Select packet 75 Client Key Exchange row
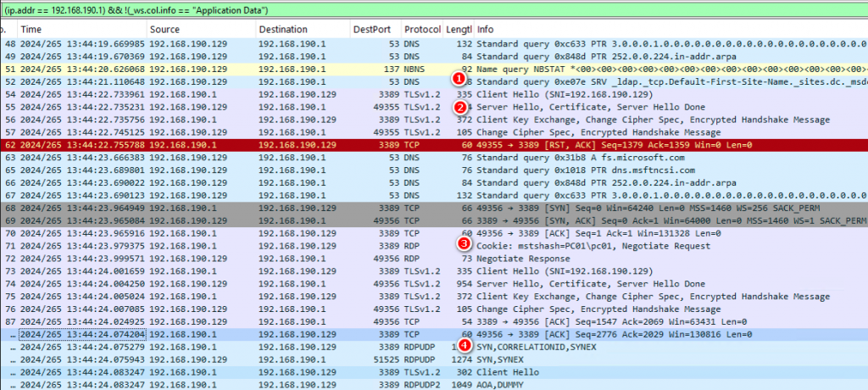 click(434, 297)
